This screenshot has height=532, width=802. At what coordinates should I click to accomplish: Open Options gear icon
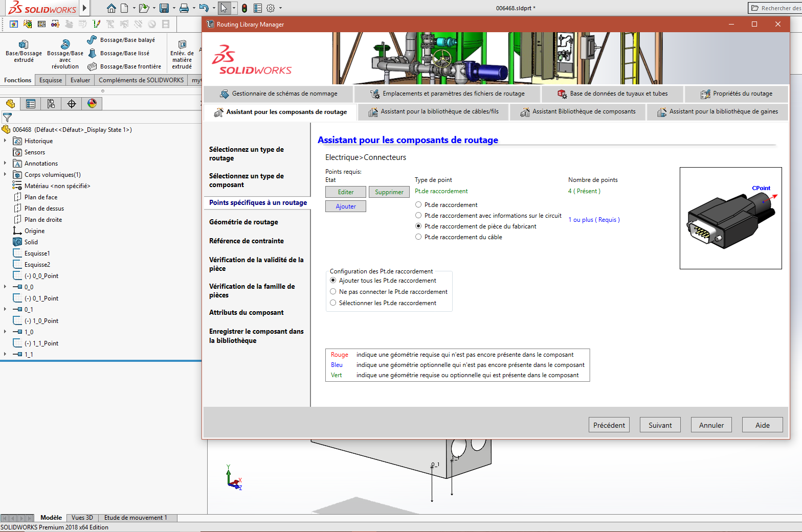click(271, 8)
